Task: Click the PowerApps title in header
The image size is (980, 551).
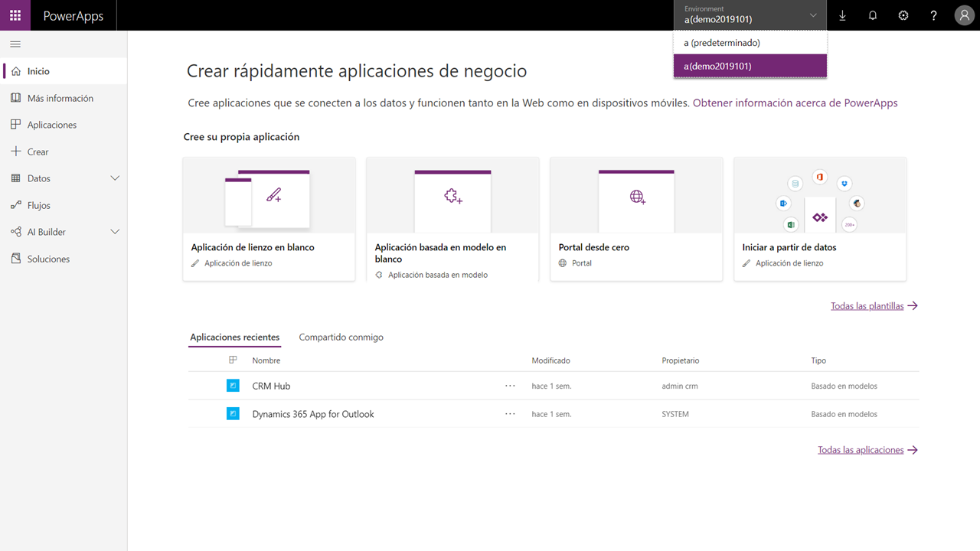Action: tap(73, 15)
